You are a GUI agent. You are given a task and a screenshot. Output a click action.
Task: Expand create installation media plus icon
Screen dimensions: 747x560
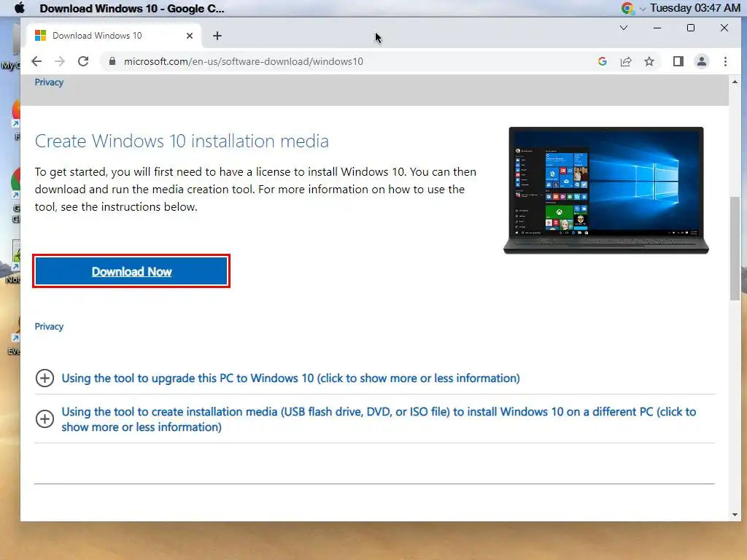tap(44, 419)
